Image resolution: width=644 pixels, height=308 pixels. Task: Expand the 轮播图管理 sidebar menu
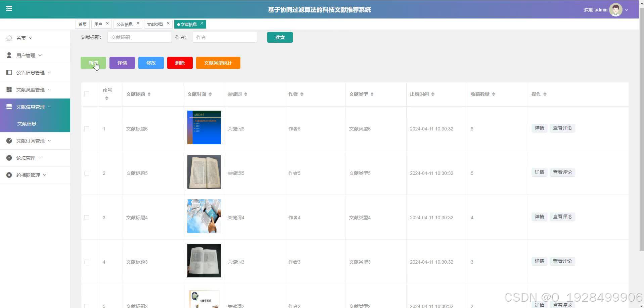45,175
